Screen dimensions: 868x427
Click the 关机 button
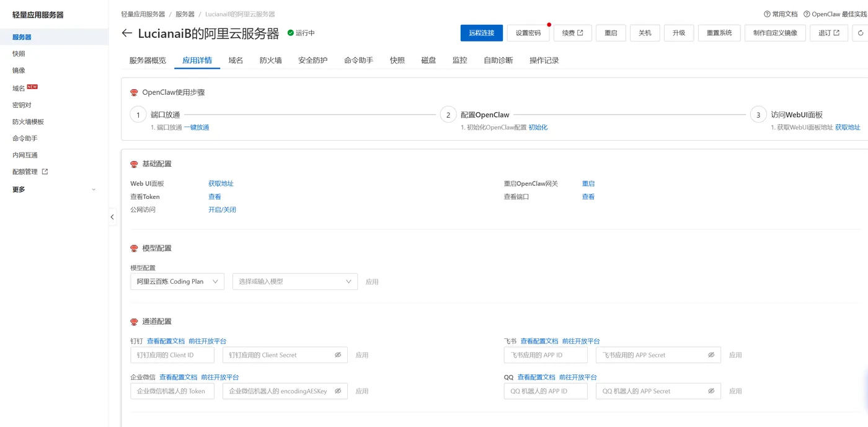(x=645, y=33)
